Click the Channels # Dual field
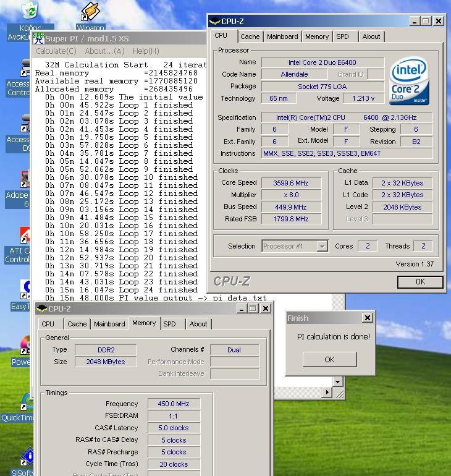The image size is (451, 476). click(x=234, y=350)
